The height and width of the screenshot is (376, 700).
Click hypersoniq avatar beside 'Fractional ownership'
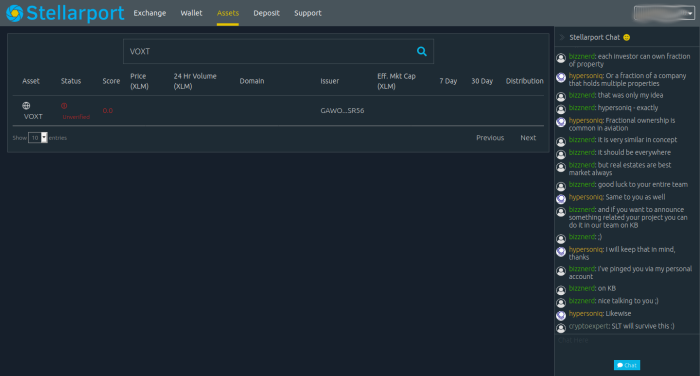[x=561, y=122]
